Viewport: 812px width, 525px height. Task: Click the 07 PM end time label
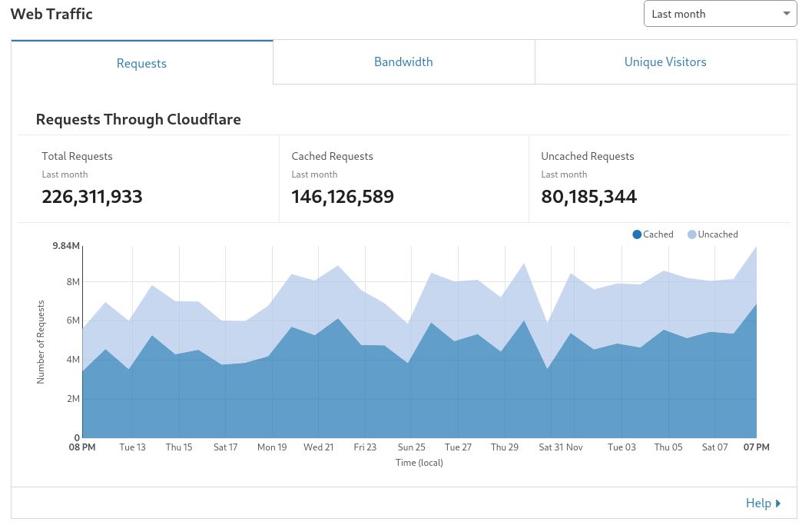click(756, 447)
